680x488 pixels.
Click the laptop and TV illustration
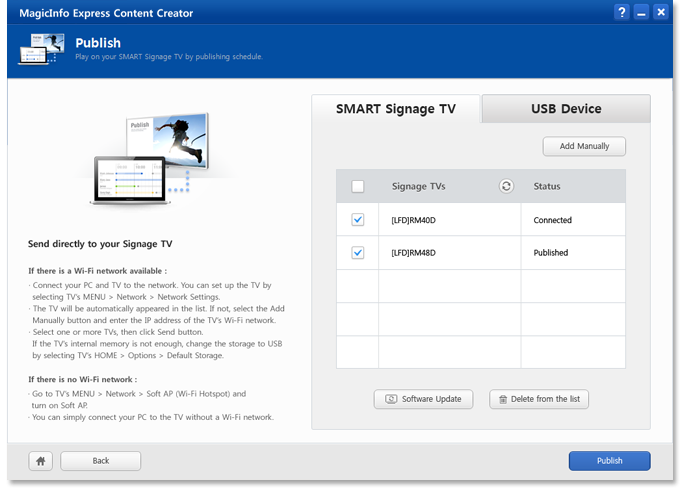(x=151, y=159)
